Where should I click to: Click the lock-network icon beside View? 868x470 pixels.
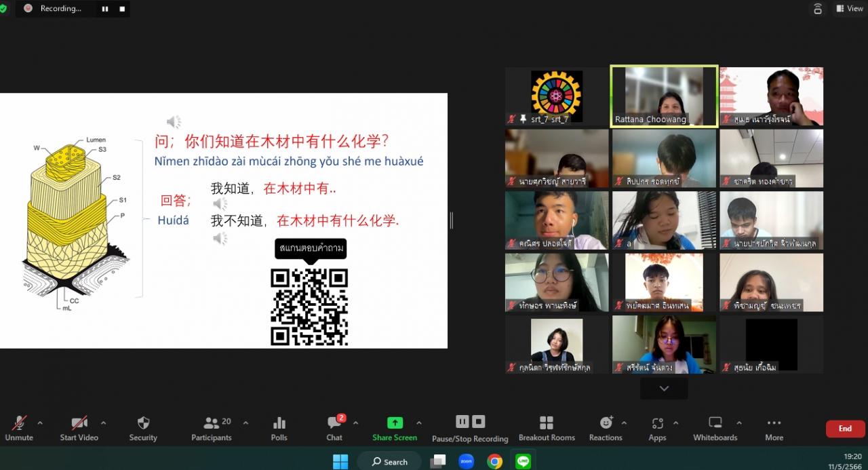point(818,8)
